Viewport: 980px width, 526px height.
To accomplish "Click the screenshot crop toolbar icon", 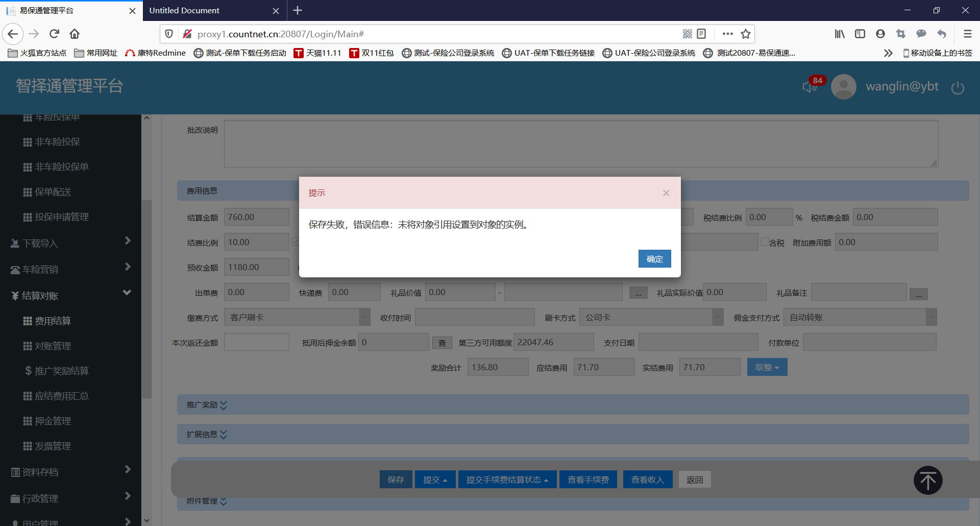I will coord(901,34).
